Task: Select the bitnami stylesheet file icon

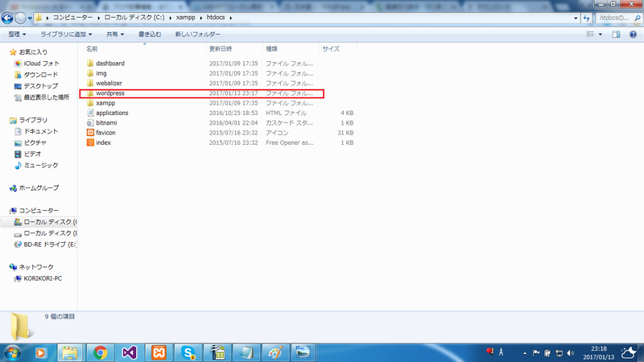Action: click(90, 123)
